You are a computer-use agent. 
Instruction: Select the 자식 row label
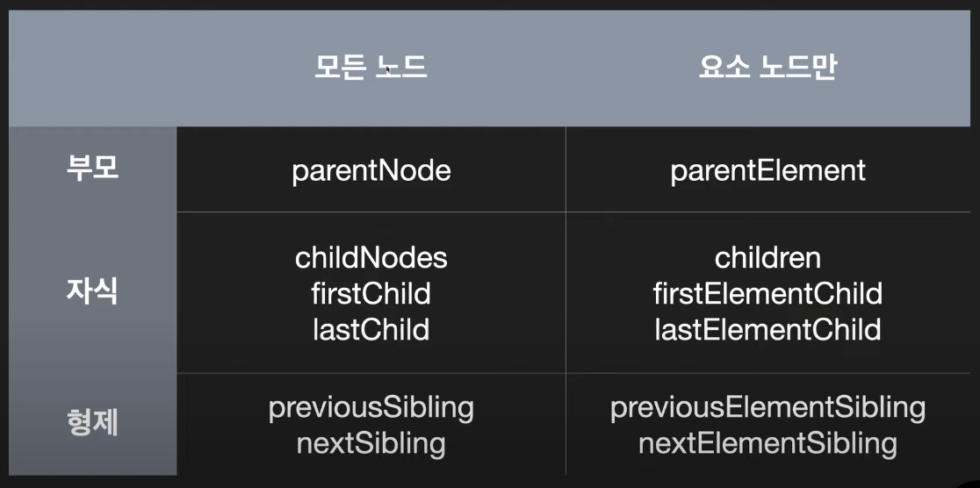pyautogui.click(x=92, y=291)
